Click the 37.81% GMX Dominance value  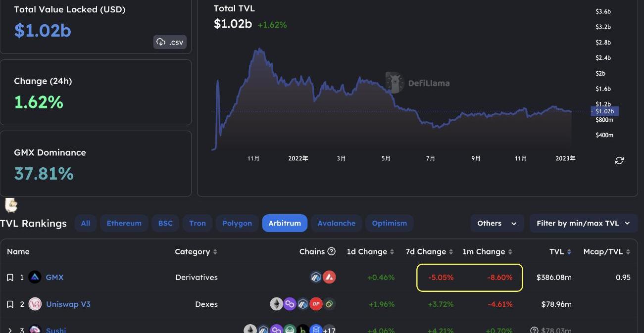coord(44,174)
